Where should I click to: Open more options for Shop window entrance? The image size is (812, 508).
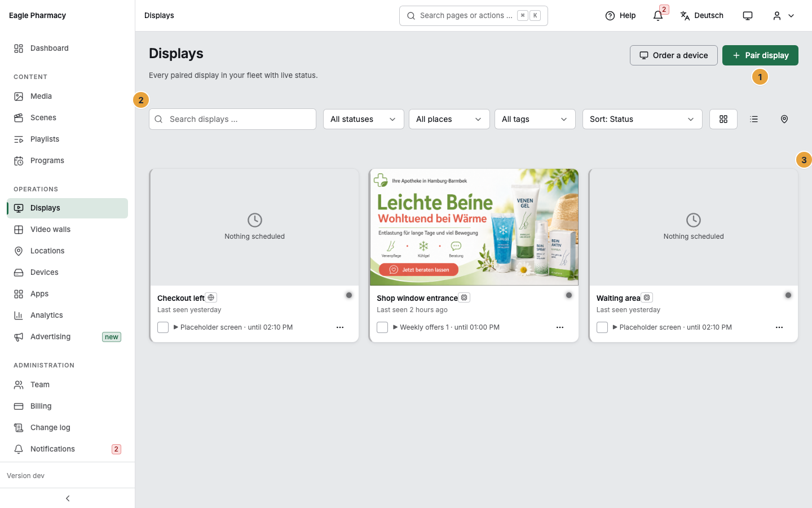[x=560, y=327]
